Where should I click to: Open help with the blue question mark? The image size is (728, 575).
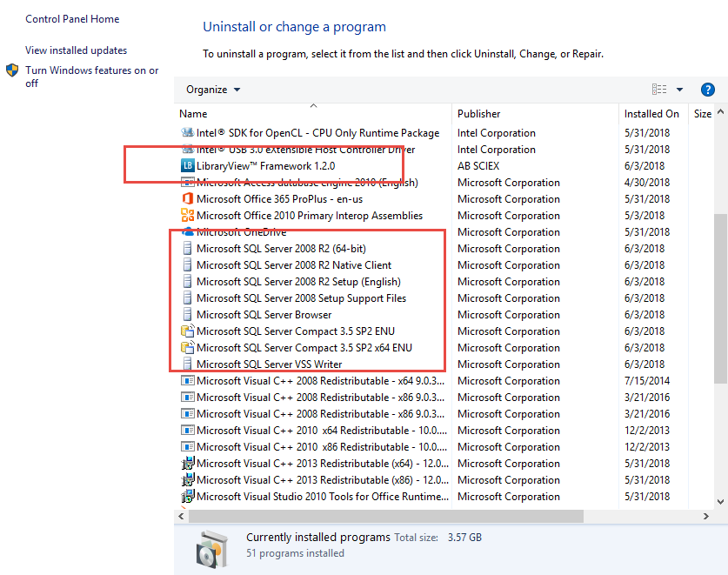click(x=708, y=90)
